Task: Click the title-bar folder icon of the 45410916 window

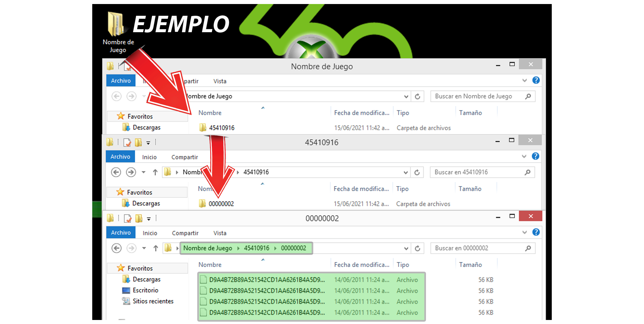Action: [x=110, y=142]
